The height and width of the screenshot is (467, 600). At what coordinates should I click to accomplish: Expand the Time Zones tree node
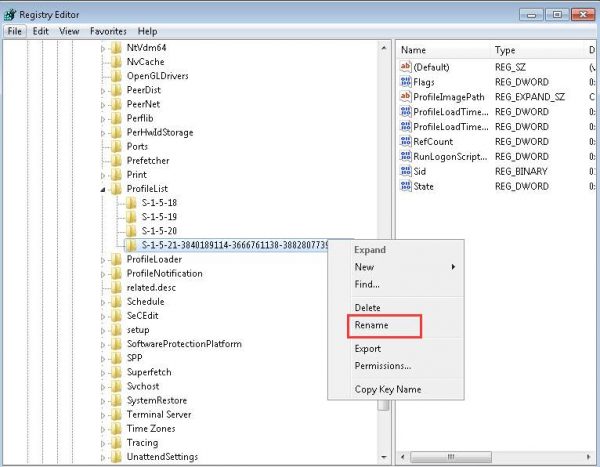(103, 429)
